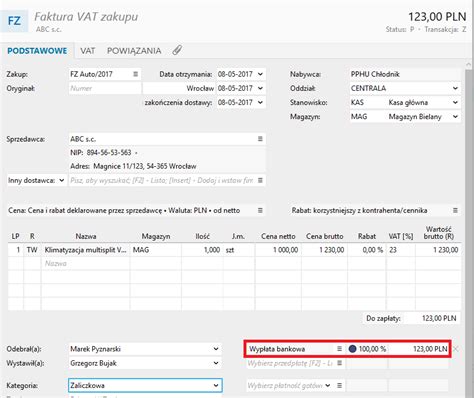Click the Wartość brutto (R) column header
Screen dimensions: 474x398
[438, 233]
